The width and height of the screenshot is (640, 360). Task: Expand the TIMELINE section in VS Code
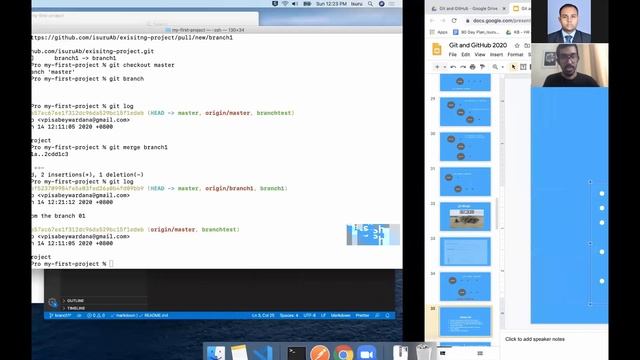76,308
